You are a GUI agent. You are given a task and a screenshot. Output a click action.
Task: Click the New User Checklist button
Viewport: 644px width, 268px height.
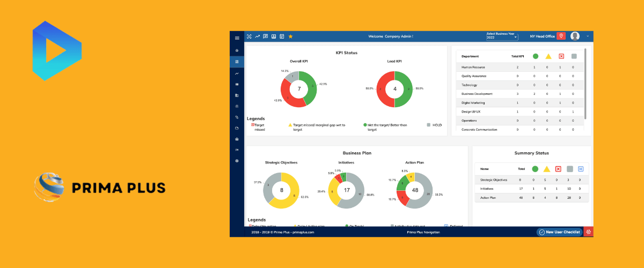click(559, 232)
